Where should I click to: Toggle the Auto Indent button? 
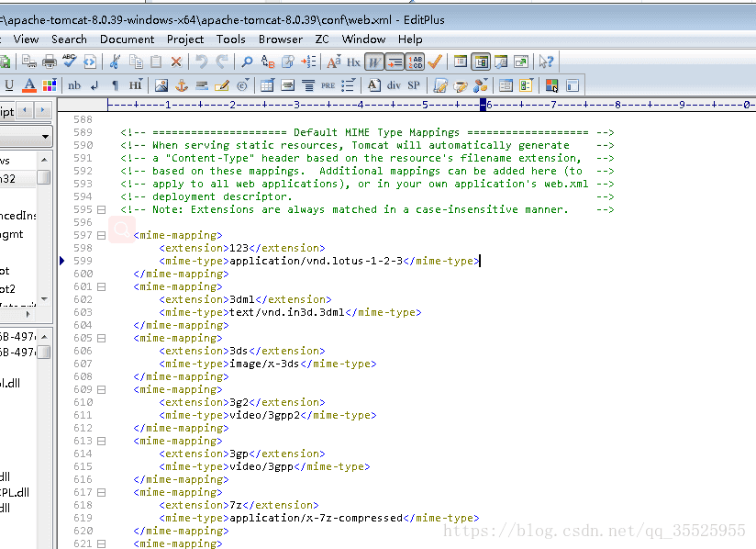pyautogui.click(x=395, y=62)
